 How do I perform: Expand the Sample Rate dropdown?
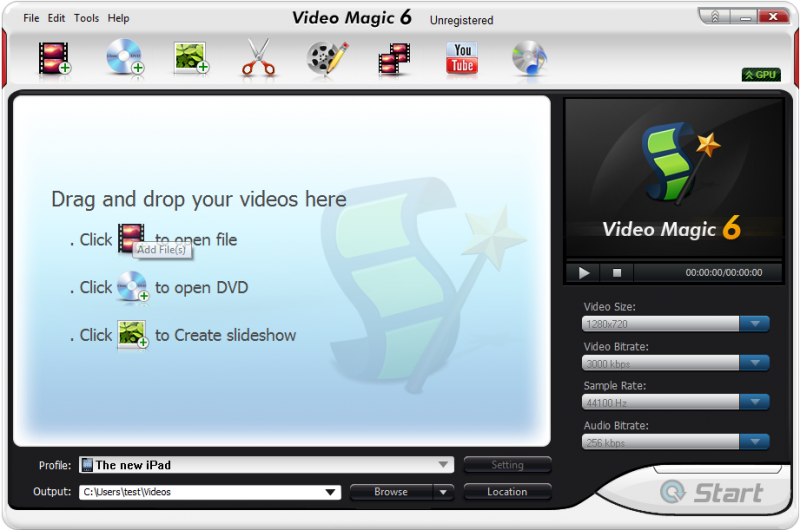[755, 402]
